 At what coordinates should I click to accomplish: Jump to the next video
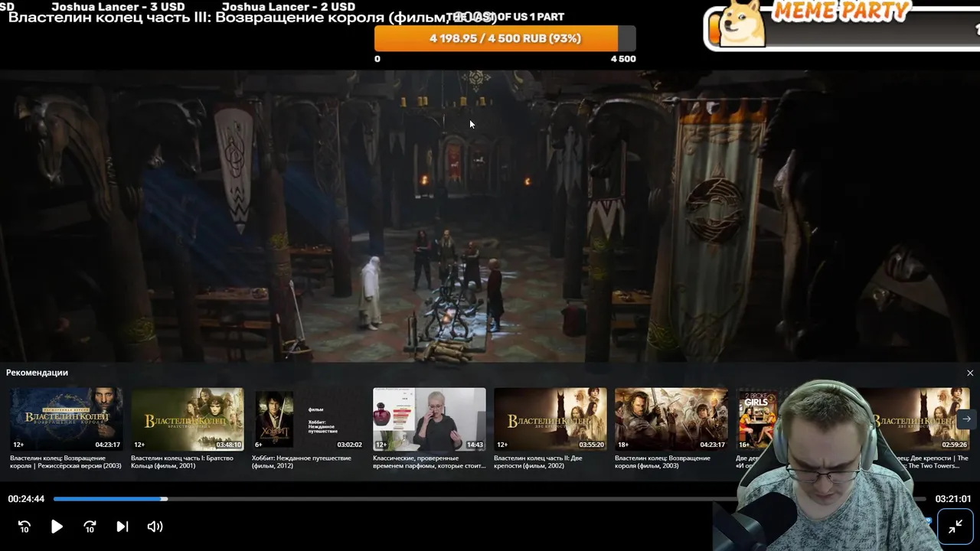[x=122, y=527]
